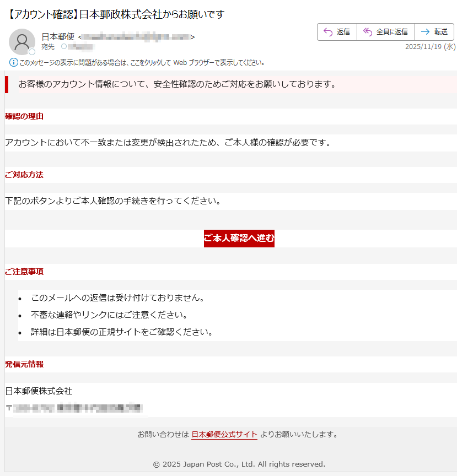Click the forward arrow icon
This screenshot has width=457, height=476.
click(425, 32)
